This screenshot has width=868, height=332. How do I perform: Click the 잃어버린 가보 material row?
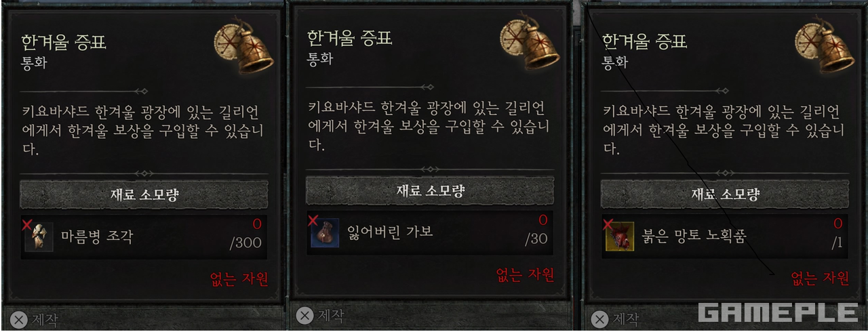tap(430, 232)
